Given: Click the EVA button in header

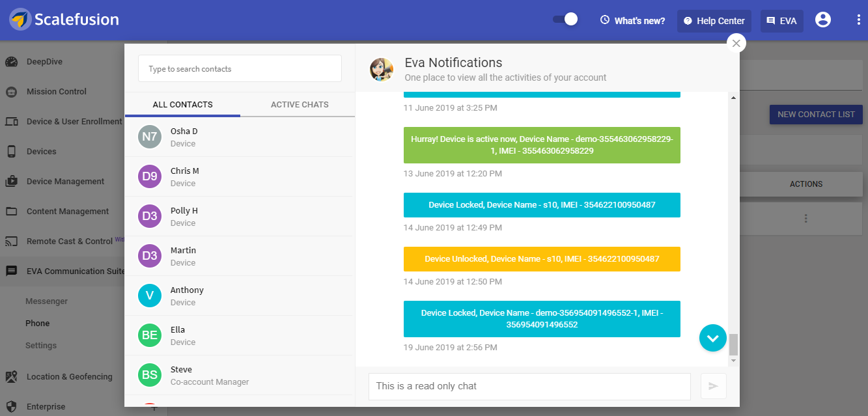Looking at the screenshot, I should 782,21.
